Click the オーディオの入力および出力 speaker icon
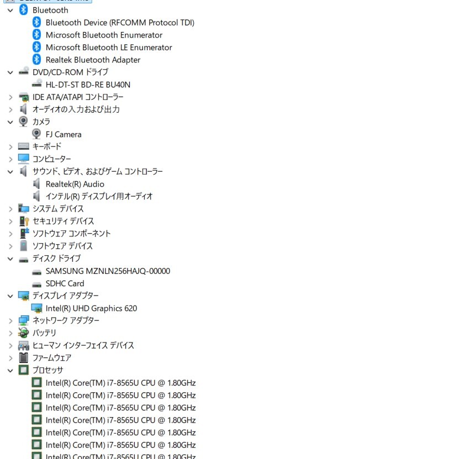Image resolution: width=476 pixels, height=459 pixels. coord(23,109)
